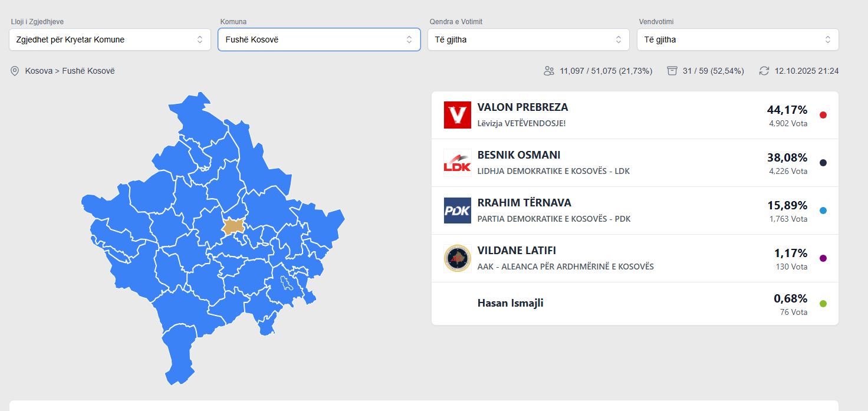Click the light blue dot for Rrahim Tërnava
The image size is (868, 411).
coord(823,211)
